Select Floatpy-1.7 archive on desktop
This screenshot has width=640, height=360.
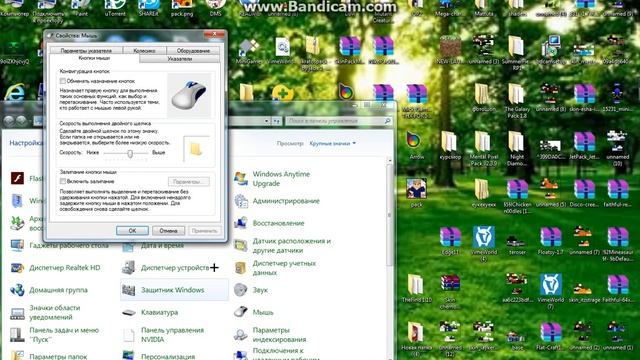550,241
